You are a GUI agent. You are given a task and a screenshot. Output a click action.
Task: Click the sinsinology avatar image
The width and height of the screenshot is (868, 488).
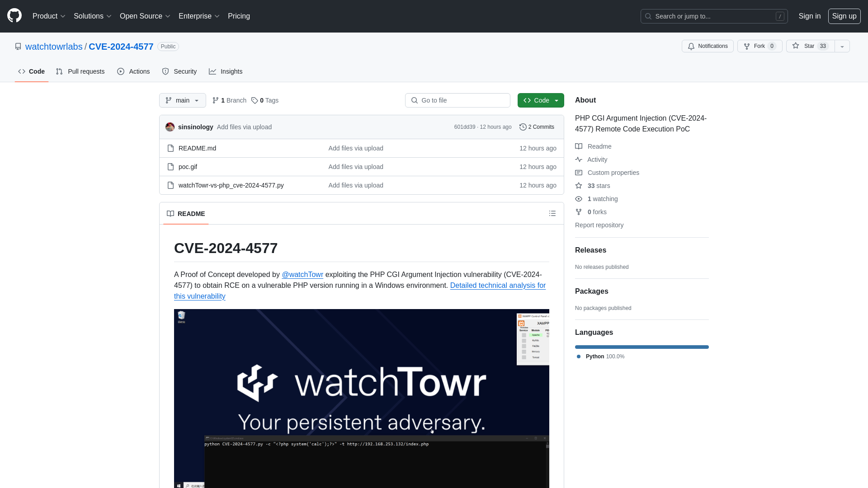[x=170, y=127]
